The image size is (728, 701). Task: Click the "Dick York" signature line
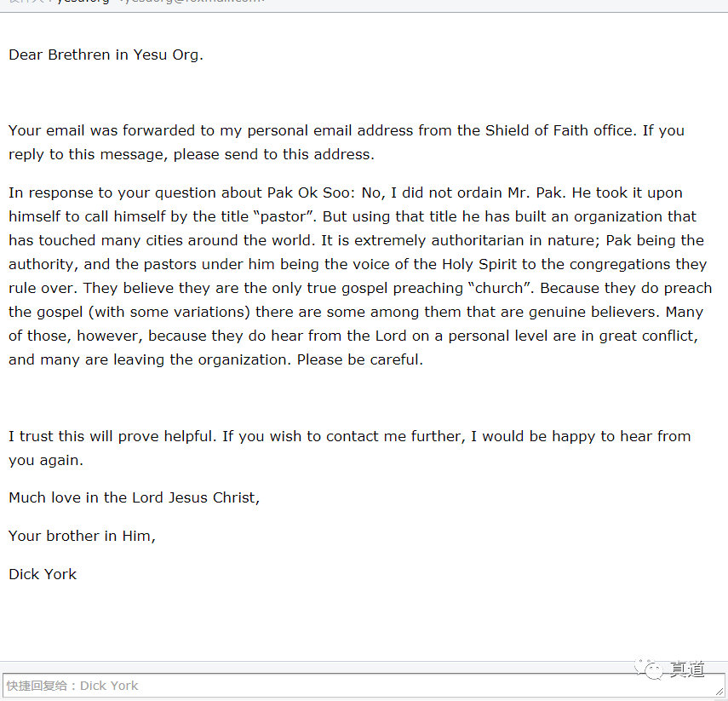pyautogui.click(x=43, y=574)
